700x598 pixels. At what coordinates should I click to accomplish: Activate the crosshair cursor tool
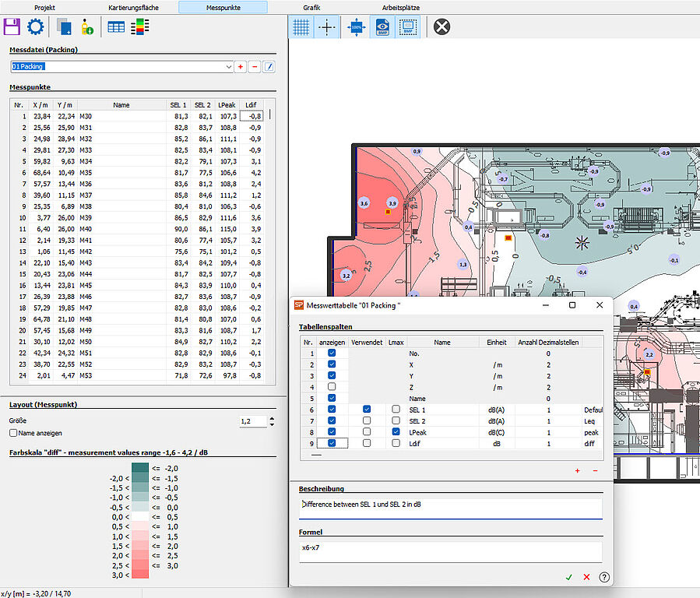[327, 26]
